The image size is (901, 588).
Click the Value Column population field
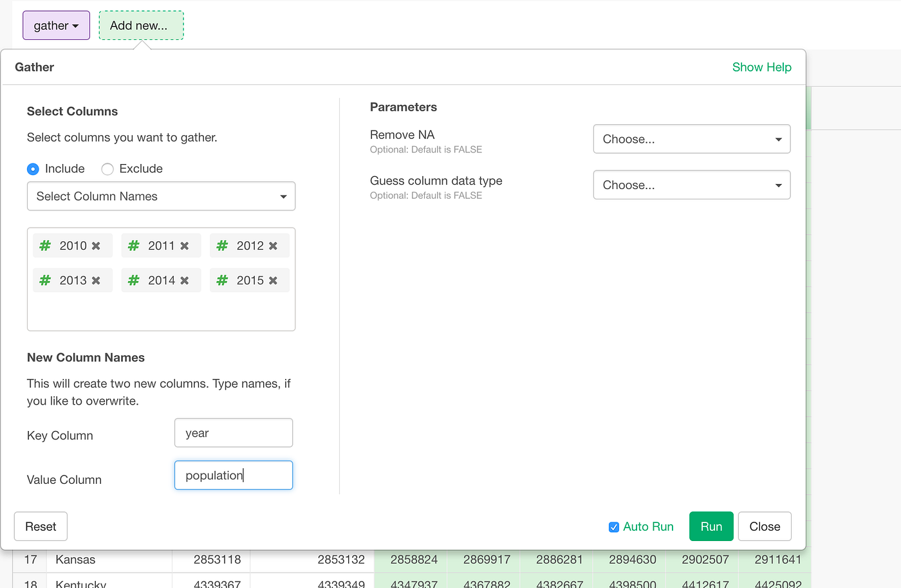(x=233, y=475)
